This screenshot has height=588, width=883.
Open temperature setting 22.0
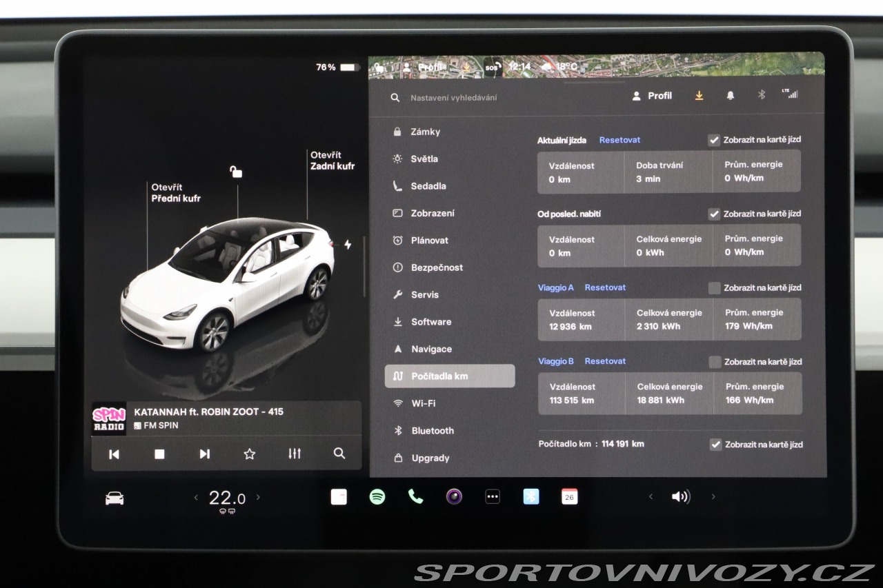pyautogui.click(x=227, y=498)
